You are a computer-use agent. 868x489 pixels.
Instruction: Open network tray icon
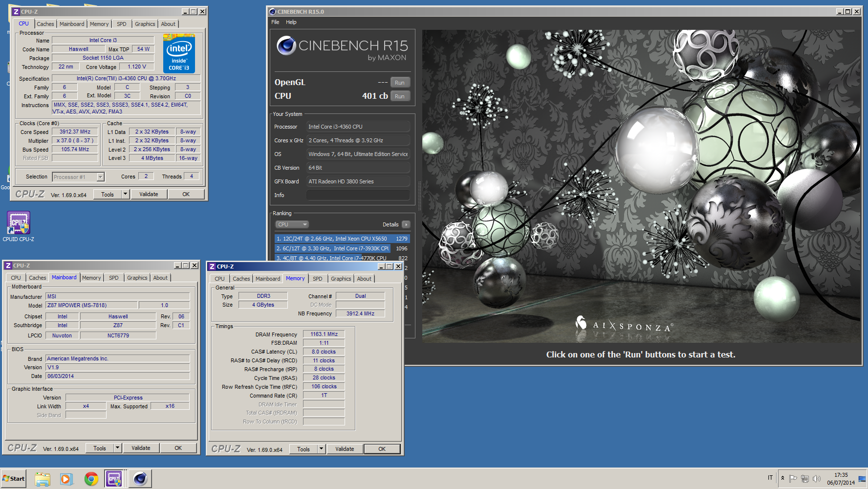[x=804, y=478]
